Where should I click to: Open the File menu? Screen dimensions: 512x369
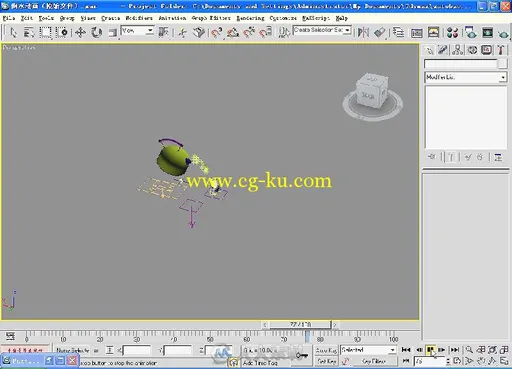pos(9,18)
